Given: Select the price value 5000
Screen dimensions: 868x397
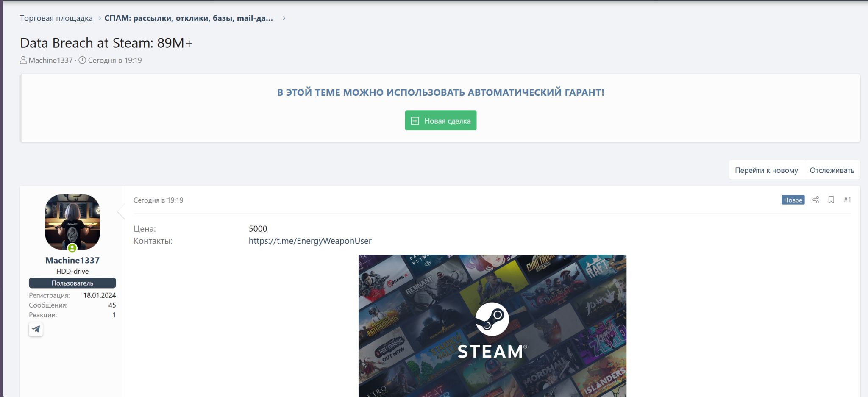Looking at the screenshot, I should coord(258,229).
